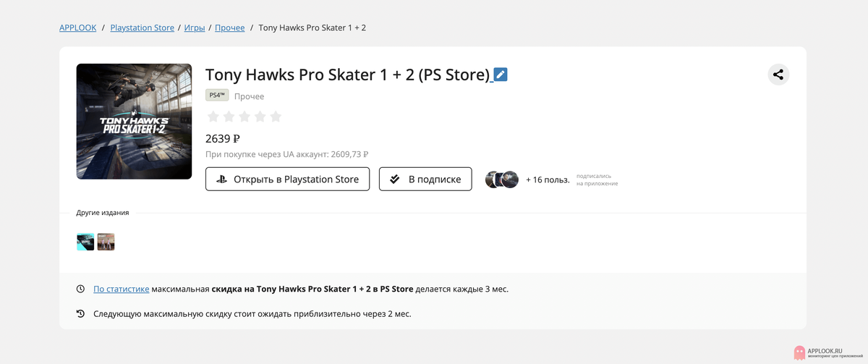Rate the game one star

[x=213, y=117]
